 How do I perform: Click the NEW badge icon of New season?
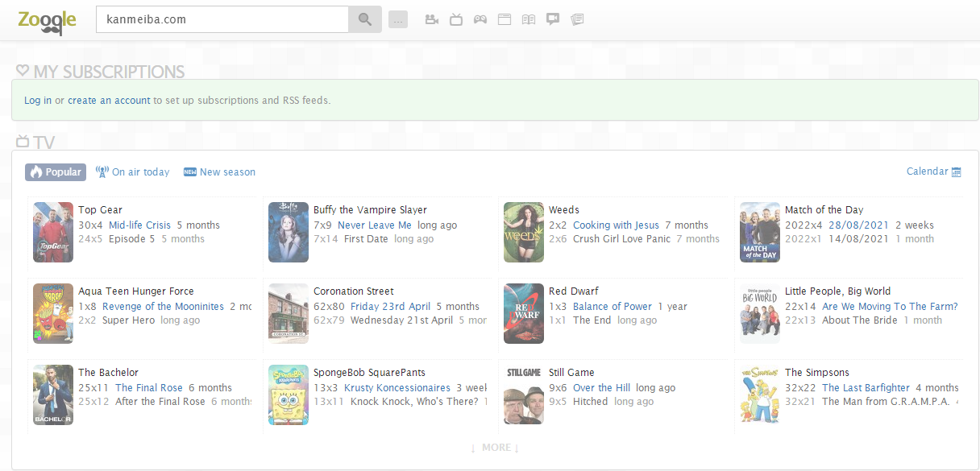(x=190, y=171)
